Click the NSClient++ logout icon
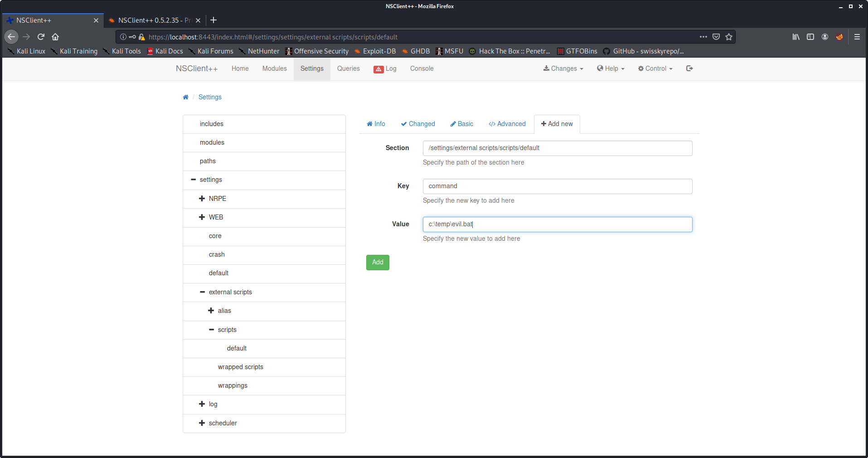 (x=689, y=68)
